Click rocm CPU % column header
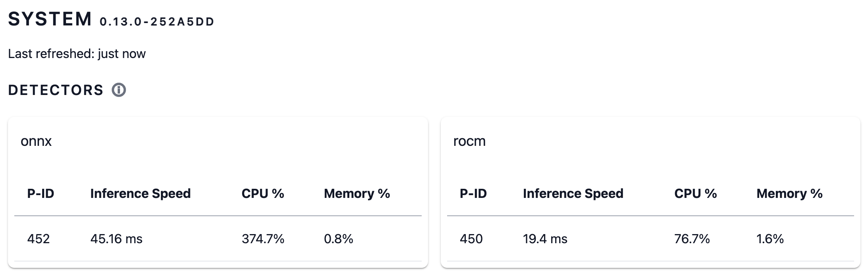The height and width of the screenshot is (275, 868). point(696,194)
